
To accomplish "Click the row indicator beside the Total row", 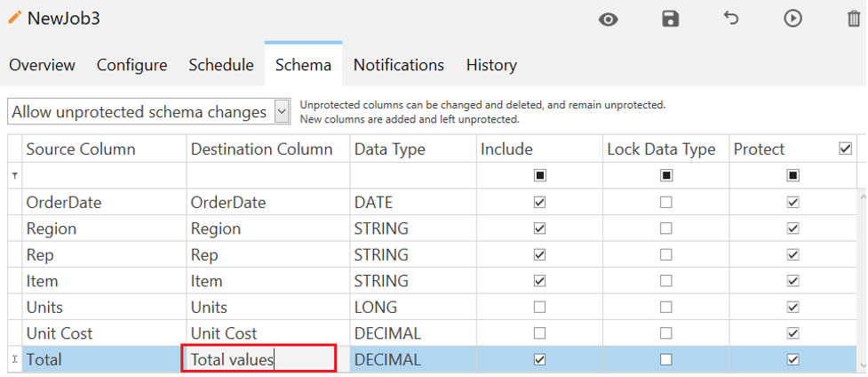I will click(15, 360).
